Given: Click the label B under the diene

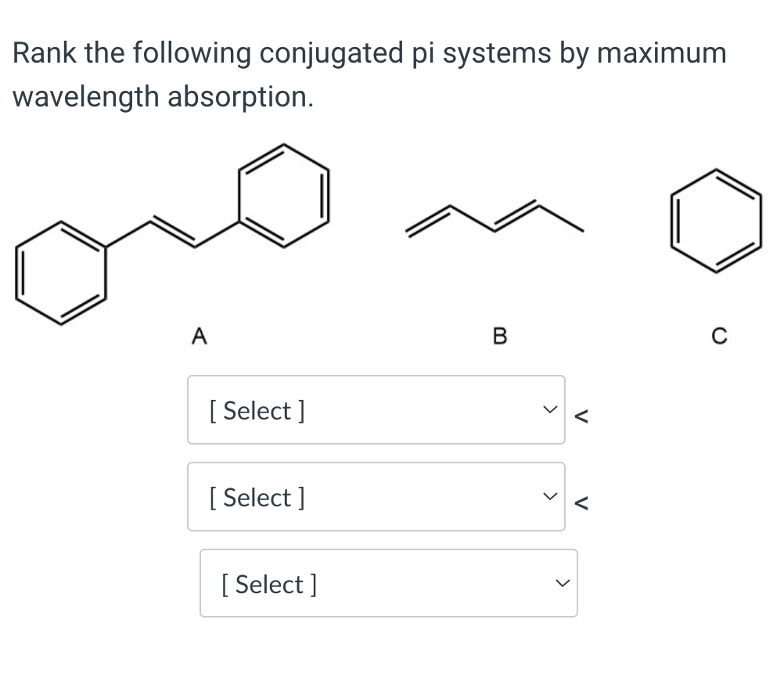Looking at the screenshot, I should 500,336.
